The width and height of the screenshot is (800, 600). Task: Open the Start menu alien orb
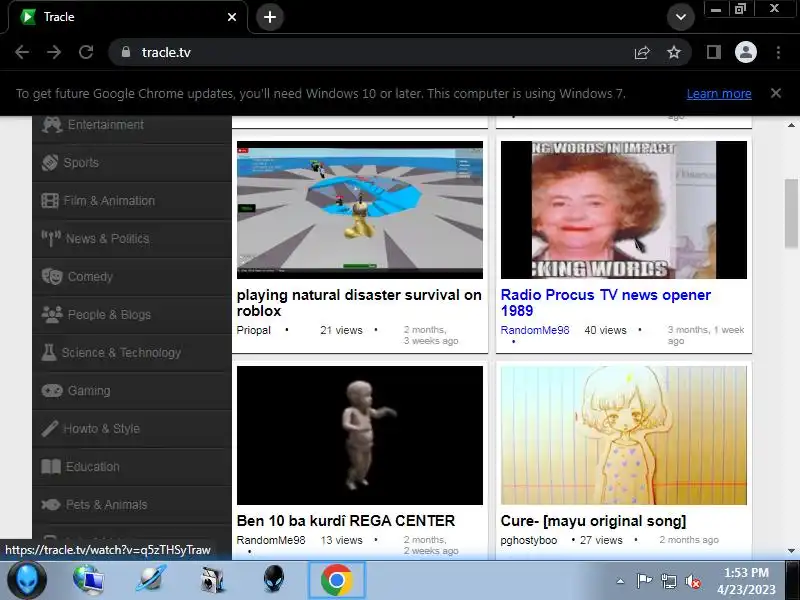click(x=27, y=580)
